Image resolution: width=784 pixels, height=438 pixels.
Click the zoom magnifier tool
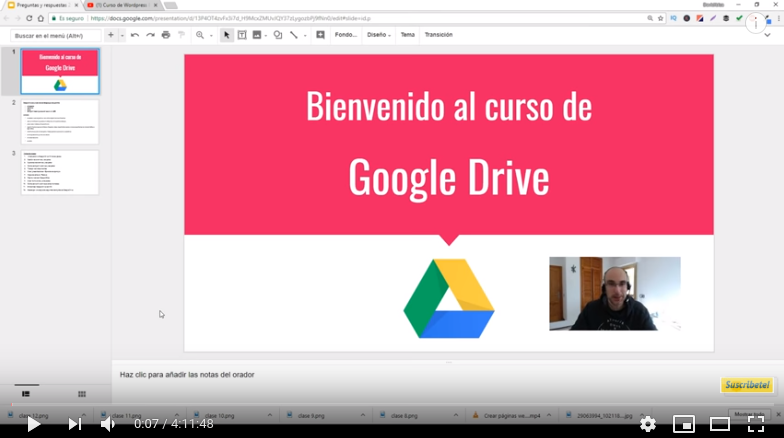[200, 35]
